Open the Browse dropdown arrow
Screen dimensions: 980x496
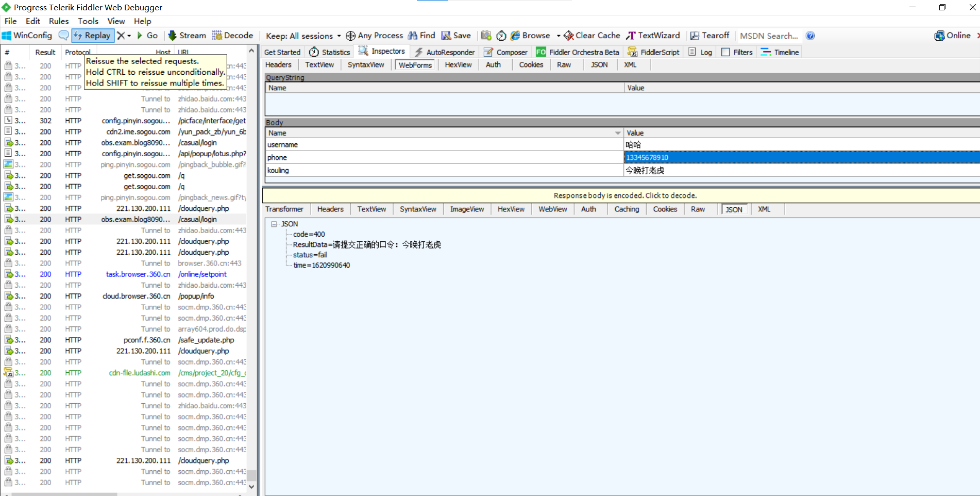(558, 36)
